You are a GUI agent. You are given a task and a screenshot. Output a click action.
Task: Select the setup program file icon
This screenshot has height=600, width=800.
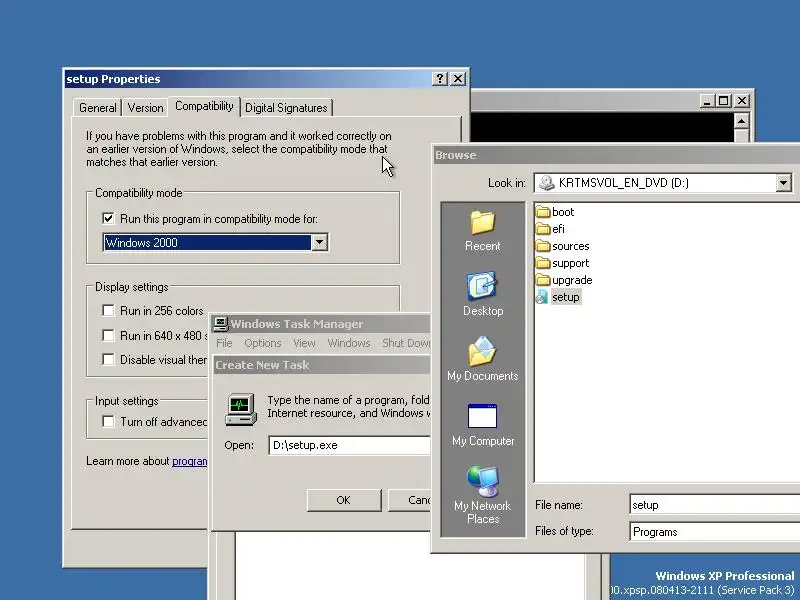[542, 297]
